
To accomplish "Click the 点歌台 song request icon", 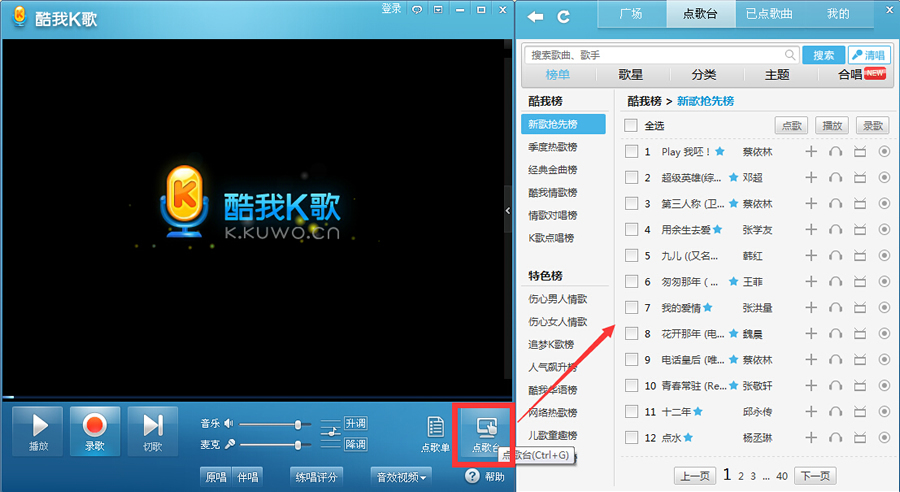I will [486, 428].
